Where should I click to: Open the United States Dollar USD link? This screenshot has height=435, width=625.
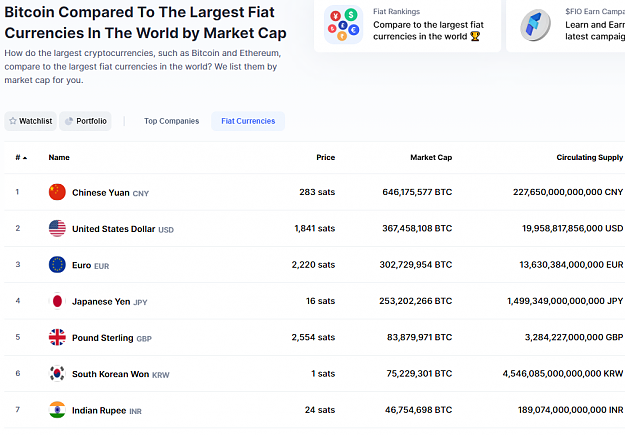pyautogui.click(x=123, y=229)
